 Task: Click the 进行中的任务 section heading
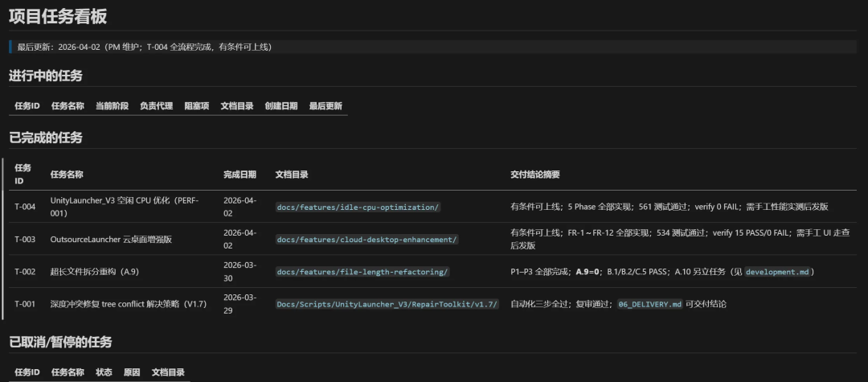(x=46, y=76)
